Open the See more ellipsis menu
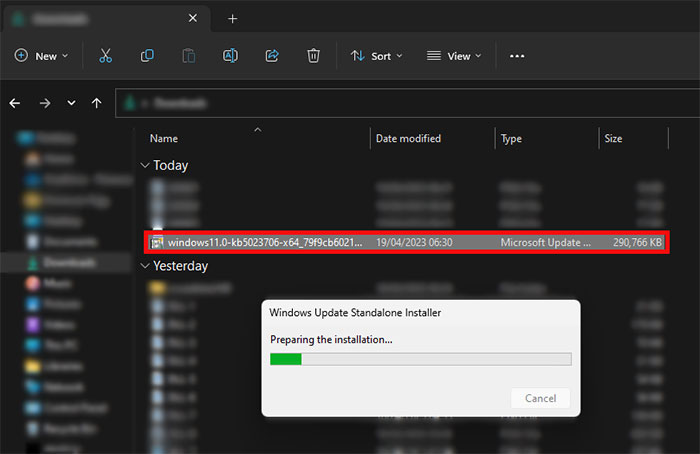 517,56
